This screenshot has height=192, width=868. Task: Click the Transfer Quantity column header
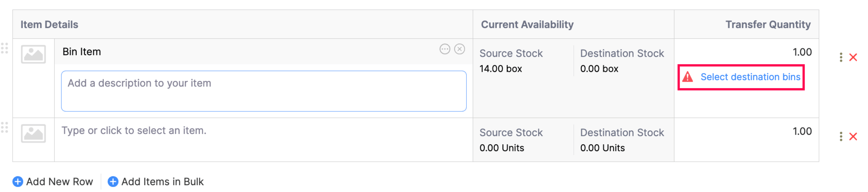pyautogui.click(x=768, y=25)
